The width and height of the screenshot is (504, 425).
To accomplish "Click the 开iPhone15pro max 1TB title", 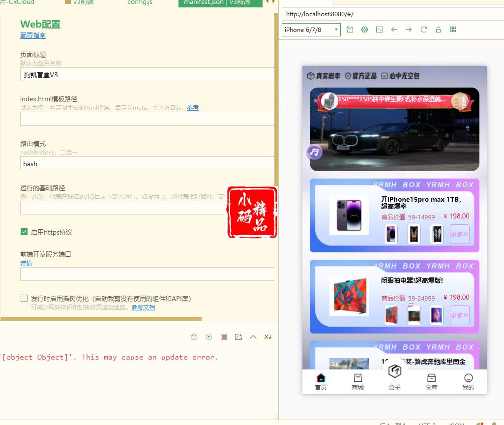I will click(x=421, y=203).
